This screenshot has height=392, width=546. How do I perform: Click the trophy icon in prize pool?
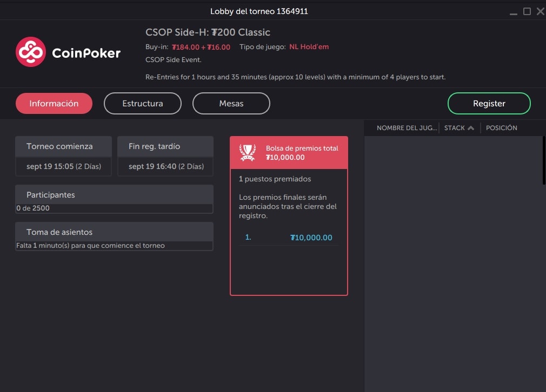pyautogui.click(x=248, y=153)
